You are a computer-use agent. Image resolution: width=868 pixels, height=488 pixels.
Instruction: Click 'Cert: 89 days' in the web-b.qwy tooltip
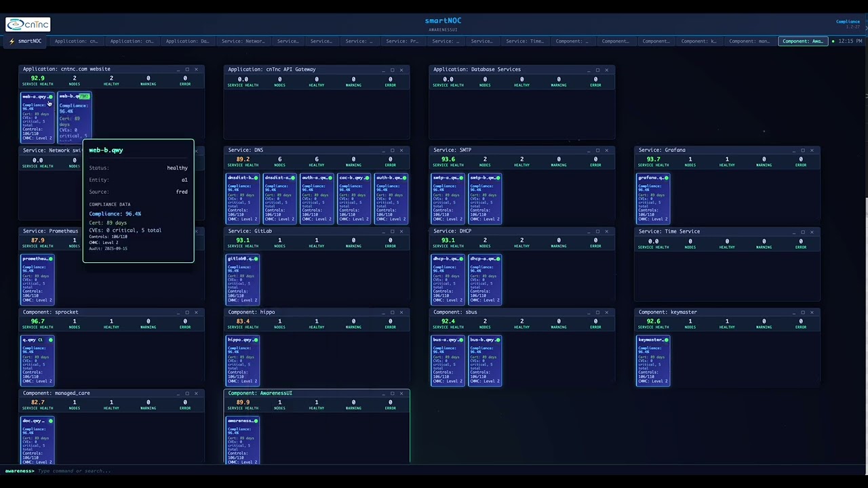(108, 223)
